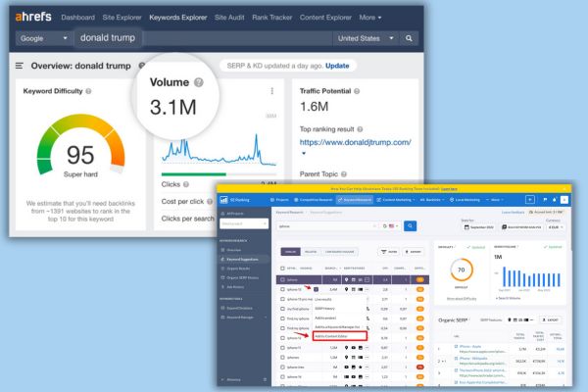Click the flag icon in SE Ranking header
The height and width of the screenshot is (392, 588).
coord(545,200)
